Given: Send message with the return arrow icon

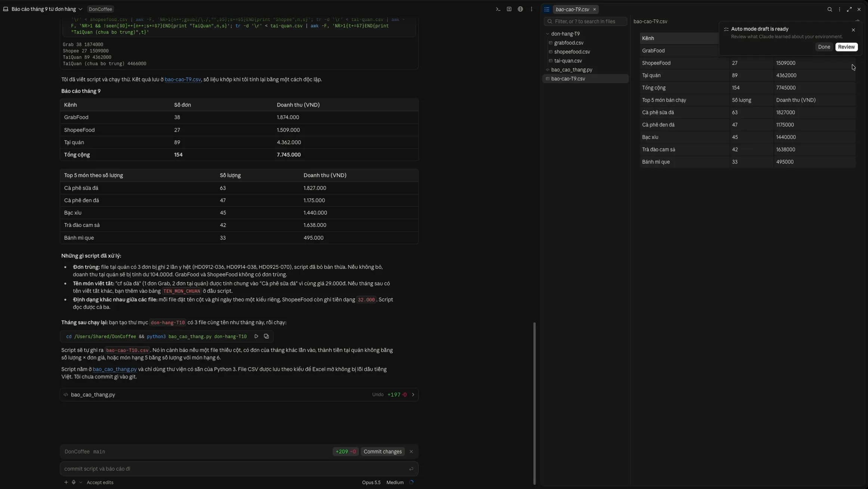Looking at the screenshot, I should (x=411, y=469).
